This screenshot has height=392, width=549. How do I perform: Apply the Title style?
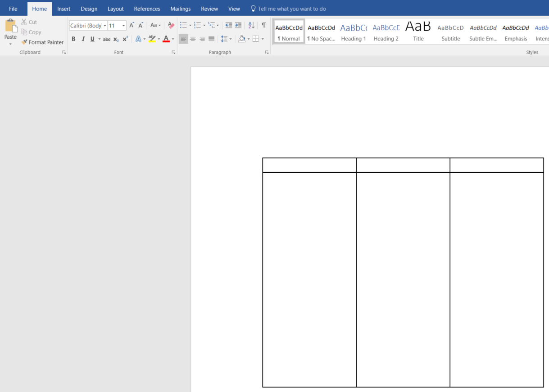(418, 32)
